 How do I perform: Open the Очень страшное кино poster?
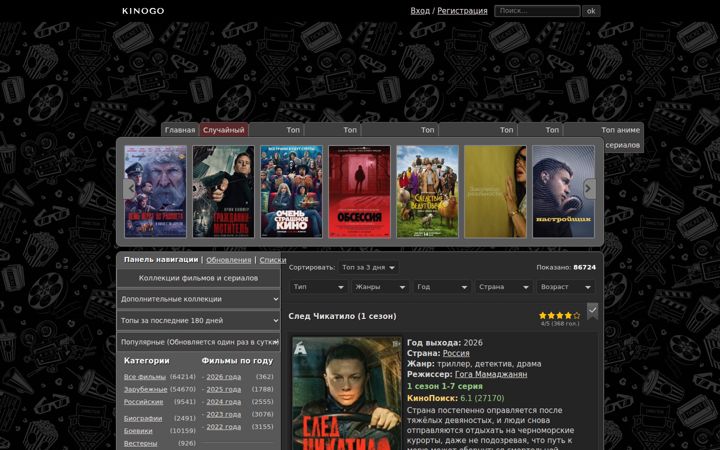click(292, 191)
